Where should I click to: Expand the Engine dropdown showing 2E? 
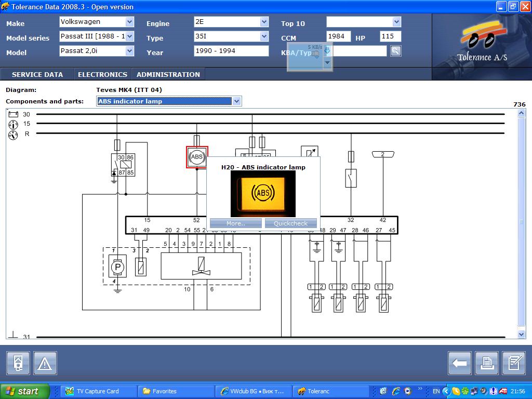tap(264, 22)
